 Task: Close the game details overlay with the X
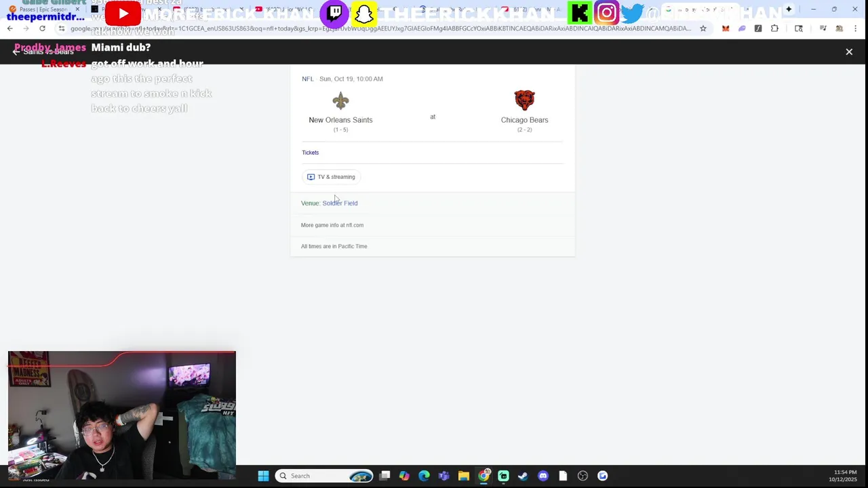coord(849,52)
